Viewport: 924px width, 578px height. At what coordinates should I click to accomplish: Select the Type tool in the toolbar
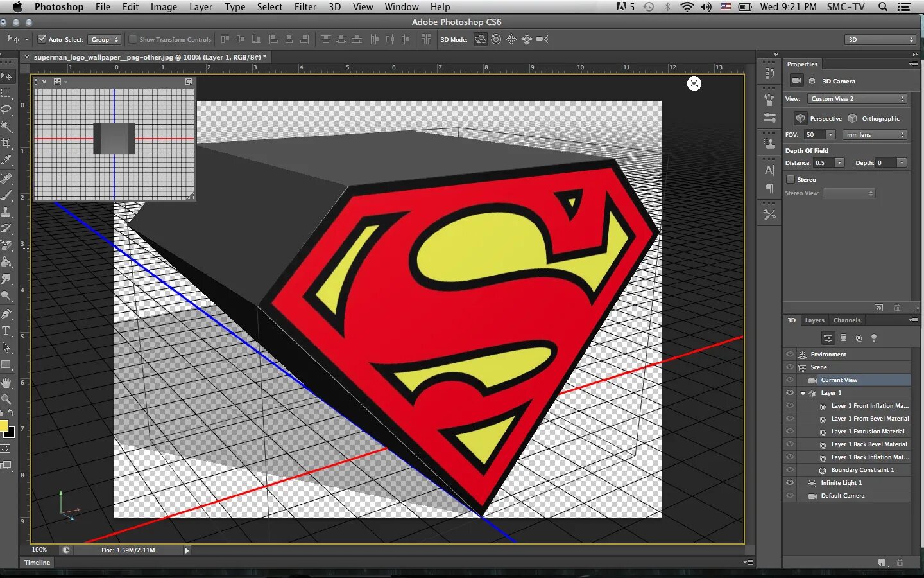[6, 331]
